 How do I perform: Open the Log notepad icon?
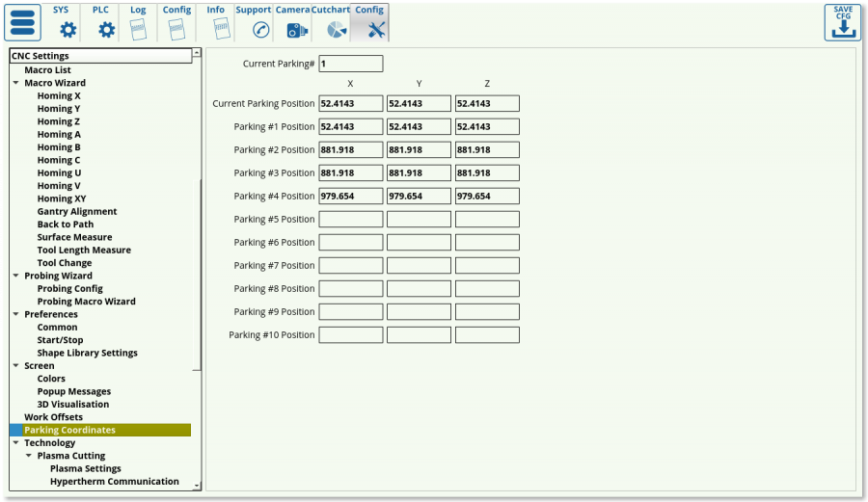click(138, 29)
